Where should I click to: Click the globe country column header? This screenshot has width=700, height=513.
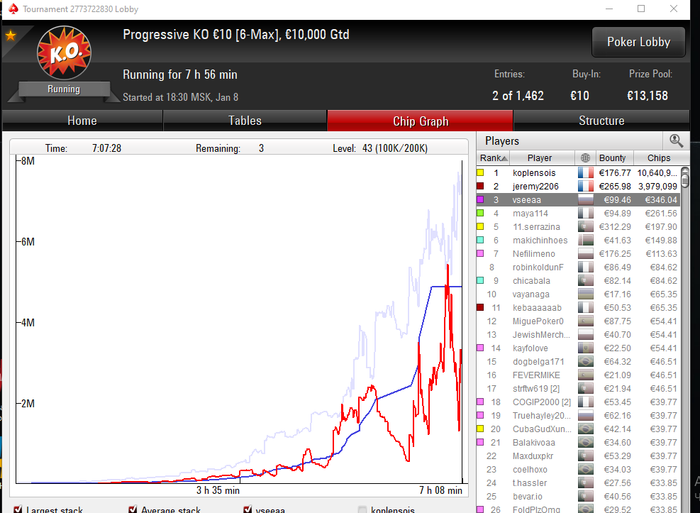pos(585,158)
